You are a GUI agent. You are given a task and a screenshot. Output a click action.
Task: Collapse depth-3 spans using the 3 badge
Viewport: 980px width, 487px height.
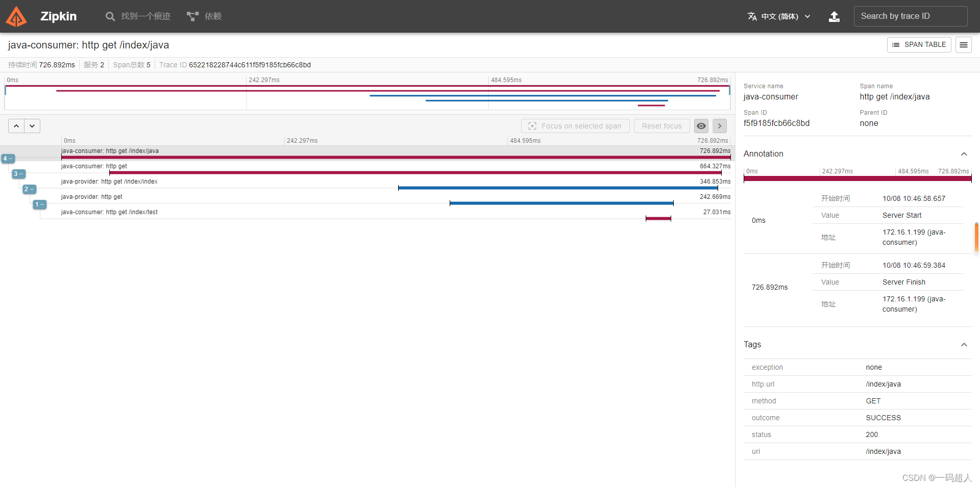(18, 173)
